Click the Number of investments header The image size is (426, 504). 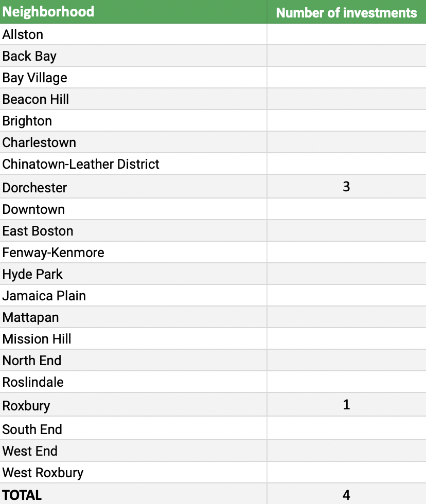tap(346, 13)
